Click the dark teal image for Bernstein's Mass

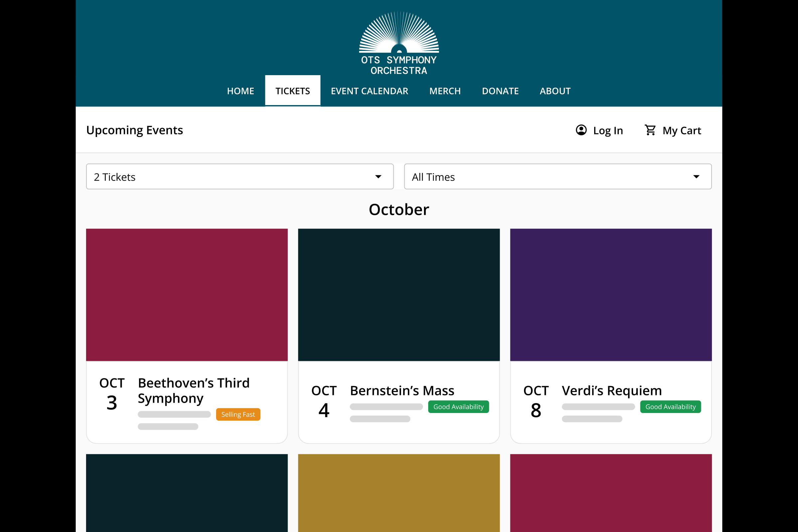(399, 295)
